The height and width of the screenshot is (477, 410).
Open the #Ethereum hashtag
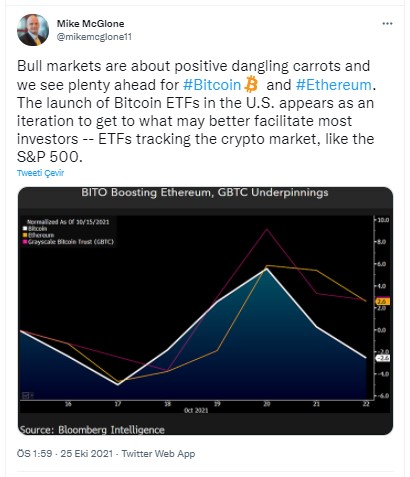pyautogui.click(x=334, y=85)
